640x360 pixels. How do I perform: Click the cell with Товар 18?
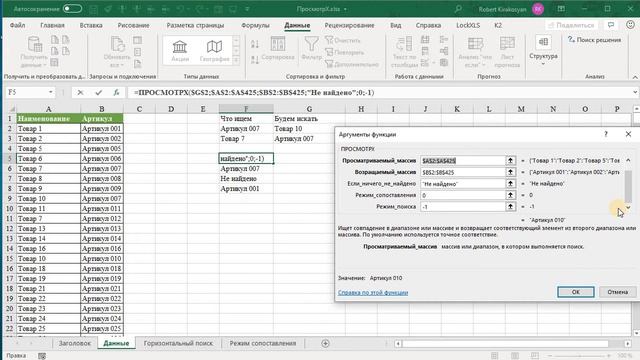tap(48, 269)
